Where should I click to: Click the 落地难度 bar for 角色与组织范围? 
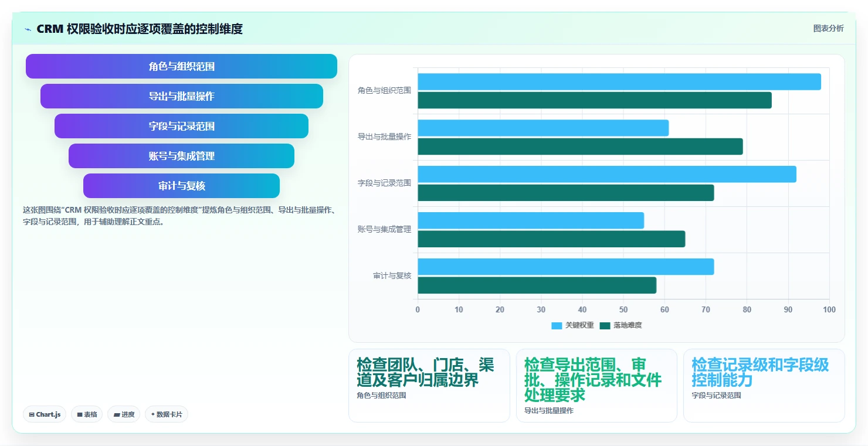[595, 100]
